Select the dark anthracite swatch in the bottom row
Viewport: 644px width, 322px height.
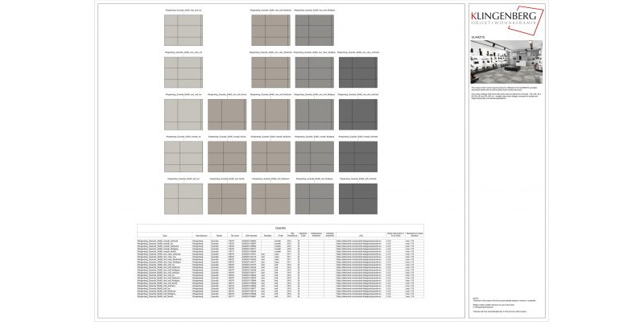pyautogui.click(x=357, y=199)
